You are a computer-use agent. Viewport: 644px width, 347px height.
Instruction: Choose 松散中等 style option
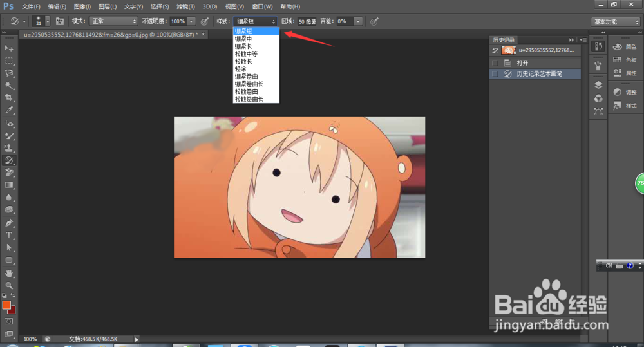[256, 54]
